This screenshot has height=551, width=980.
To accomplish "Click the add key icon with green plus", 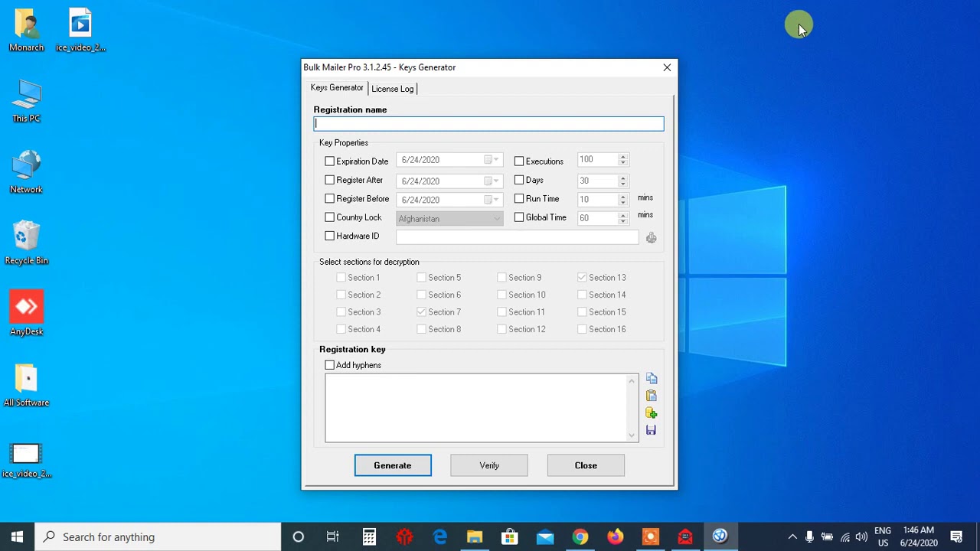I will (652, 413).
